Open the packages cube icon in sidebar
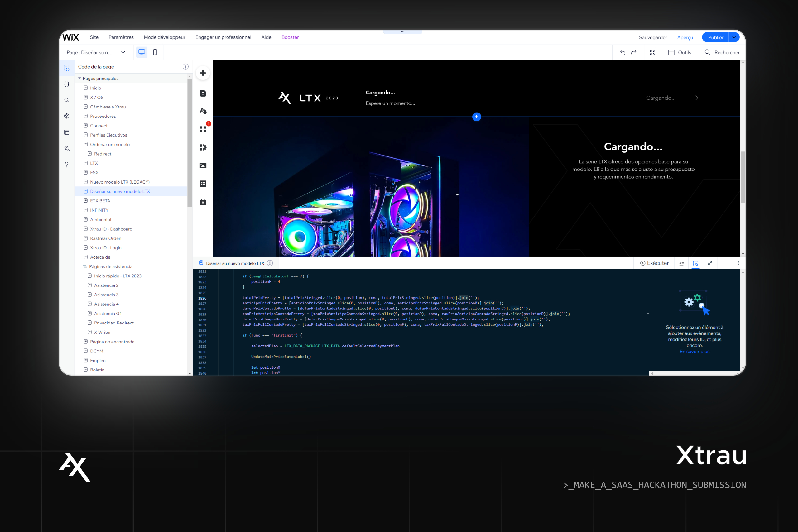 click(67, 116)
